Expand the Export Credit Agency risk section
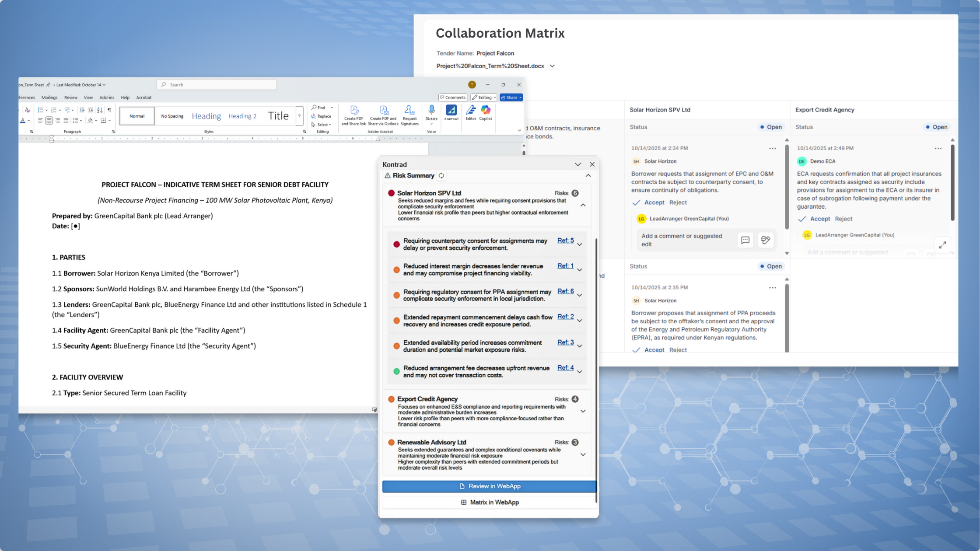This screenshot has height=551, width=980. click(583, 411)
